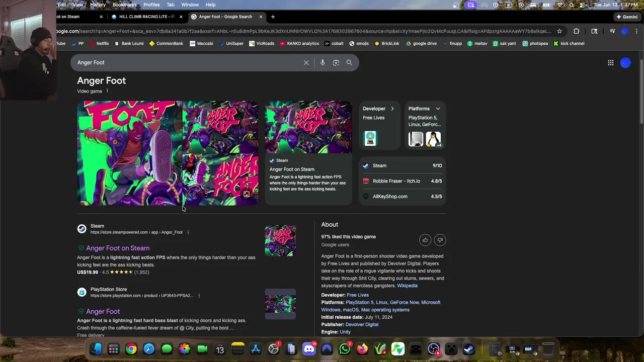Viewport: 644px width, 362px height.
Task: Open the photopea bookmark
Action: (535, 44)
